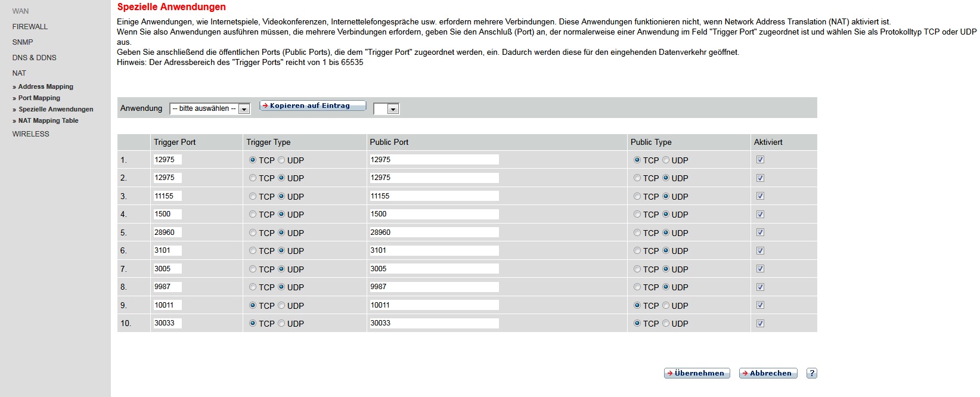Open the FIREWALL menu section
980x397 pixels.
[30, 27]
